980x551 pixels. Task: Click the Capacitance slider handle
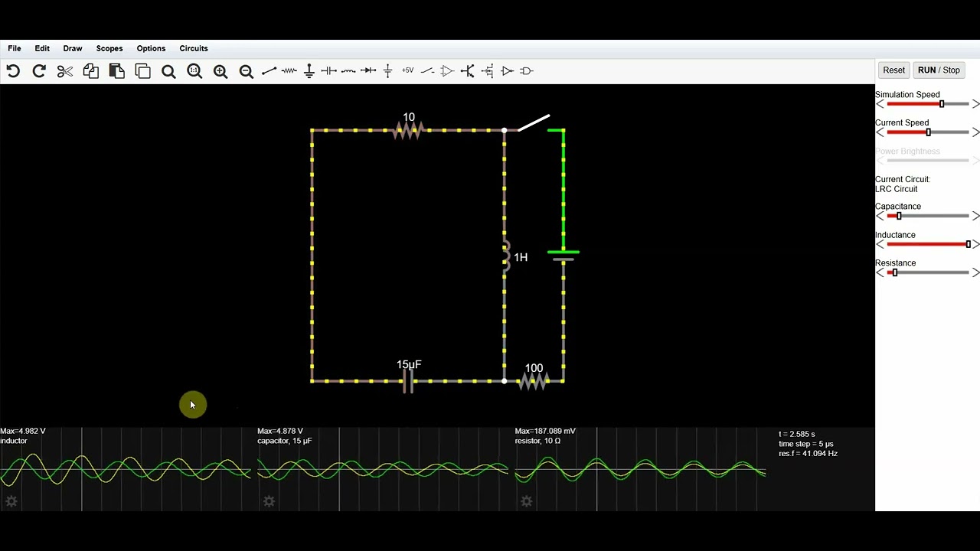pos(899,216)
